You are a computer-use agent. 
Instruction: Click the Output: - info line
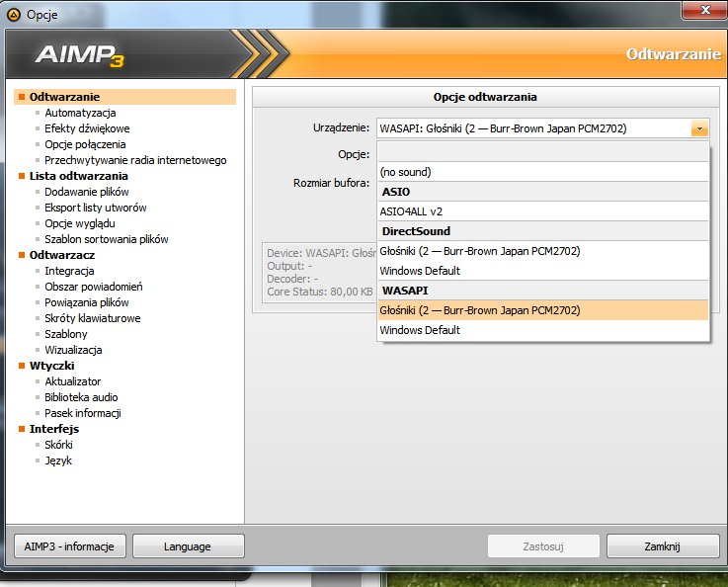coord(289,266)
